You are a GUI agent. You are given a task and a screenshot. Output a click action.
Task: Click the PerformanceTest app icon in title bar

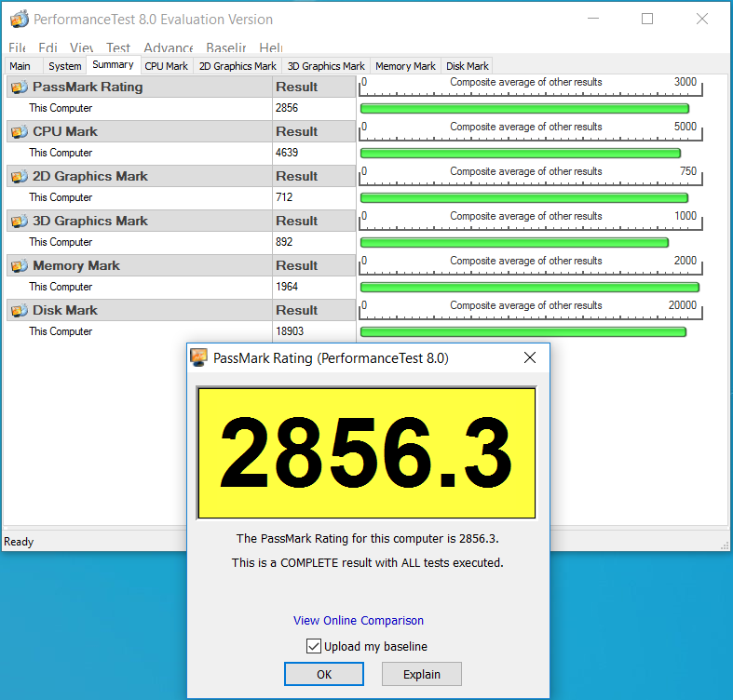[x=20, y=20]
